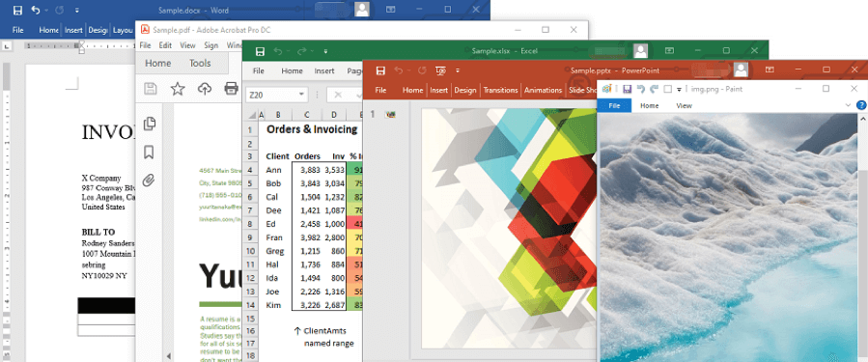Viewport: 868px width, 362px height.
Task: Click Start From Beginning icon in PowerPoint toolbar
Action: click(440, 70)
